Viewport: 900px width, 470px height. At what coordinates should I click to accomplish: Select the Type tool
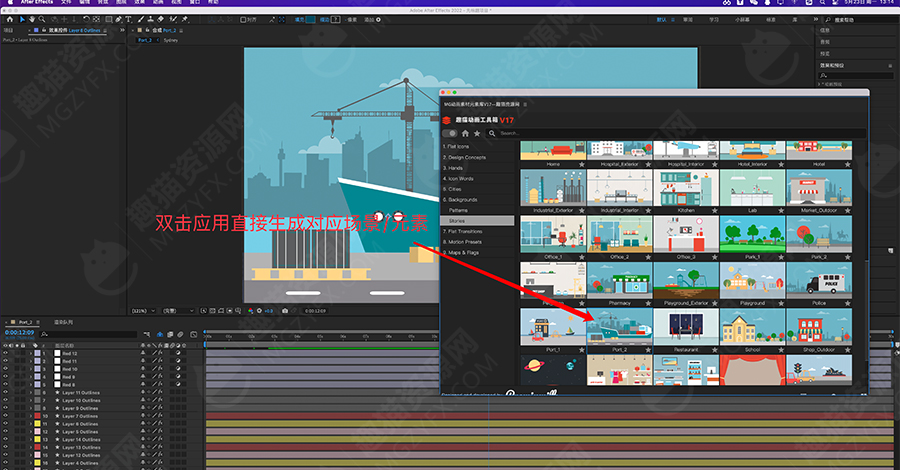(x=128, y=20)
